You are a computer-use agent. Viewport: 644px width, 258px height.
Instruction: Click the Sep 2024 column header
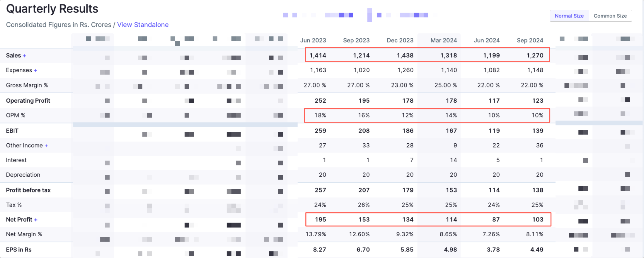(530, 40)
